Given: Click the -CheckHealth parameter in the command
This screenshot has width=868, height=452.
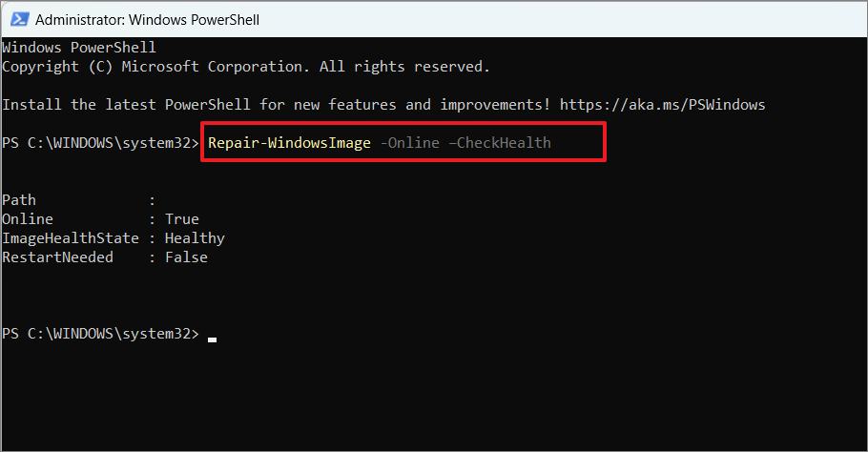Looking at the screenshot, I should click(500, 143).
